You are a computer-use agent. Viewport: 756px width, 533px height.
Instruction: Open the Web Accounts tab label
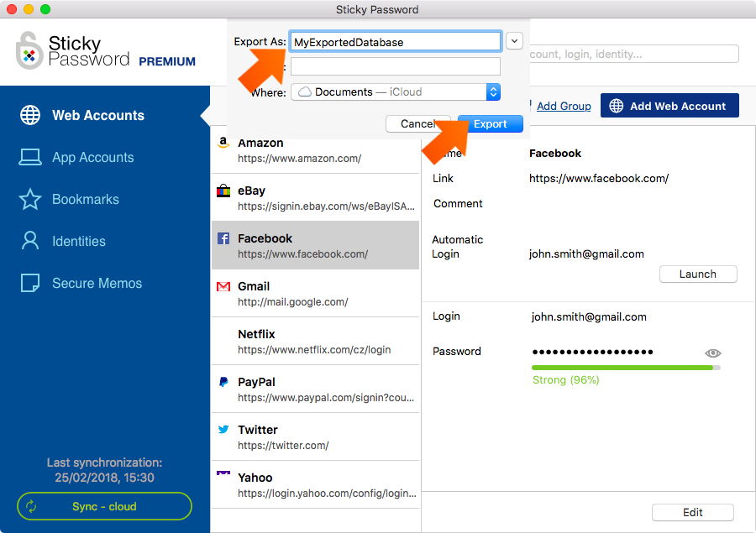(x=98, y=115)
